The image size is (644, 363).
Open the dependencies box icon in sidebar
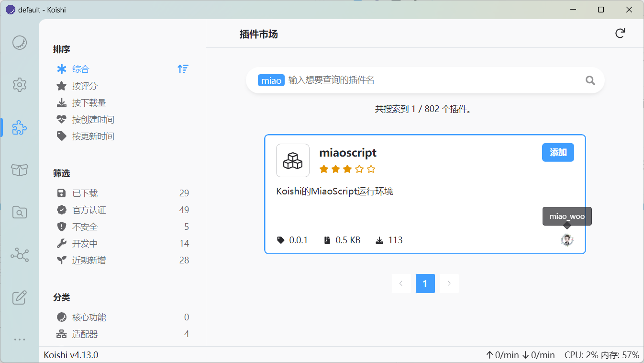tap(19, 170)
